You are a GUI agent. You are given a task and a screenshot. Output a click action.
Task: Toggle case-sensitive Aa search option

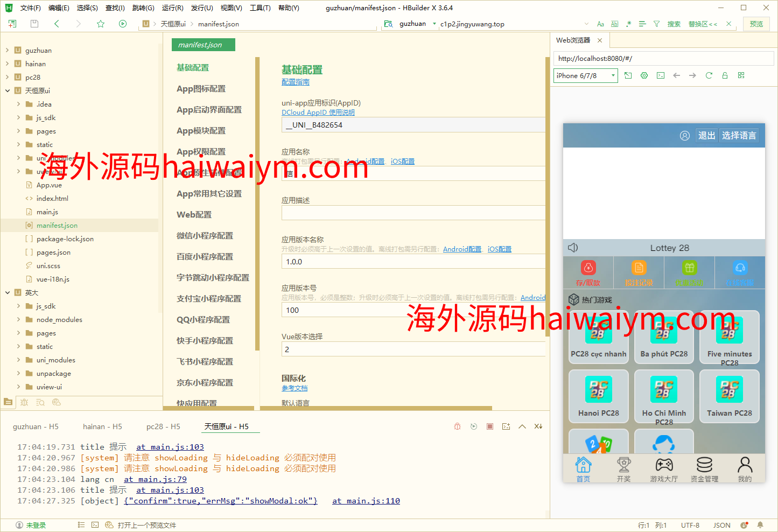click(x=600, y=24)
